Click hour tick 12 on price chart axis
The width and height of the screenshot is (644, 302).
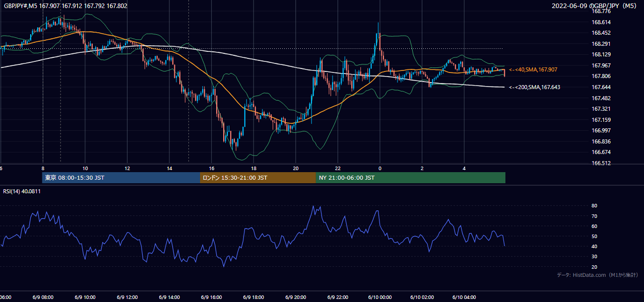coord(127,168)
